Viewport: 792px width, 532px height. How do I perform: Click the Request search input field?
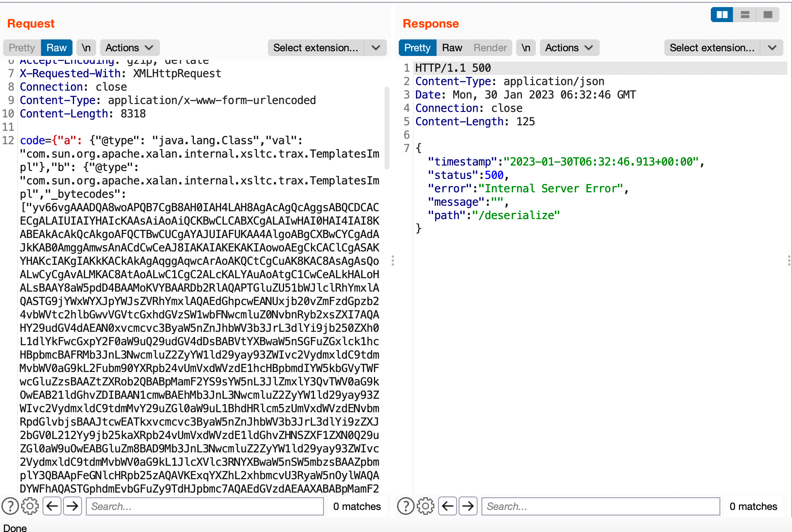(205, 506)
